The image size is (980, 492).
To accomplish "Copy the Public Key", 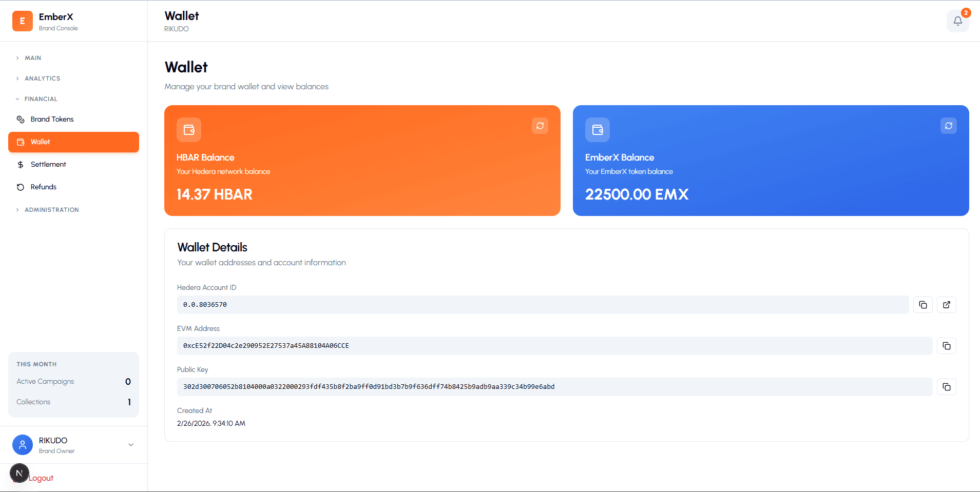I will pyautogui.click(x=946, y=387).
